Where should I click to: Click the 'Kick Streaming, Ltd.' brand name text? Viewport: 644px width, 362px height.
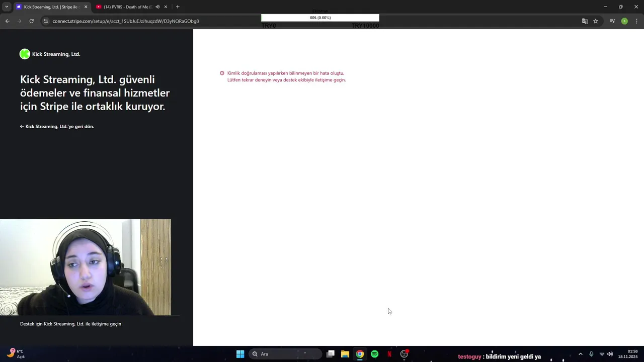coord(56,54)
